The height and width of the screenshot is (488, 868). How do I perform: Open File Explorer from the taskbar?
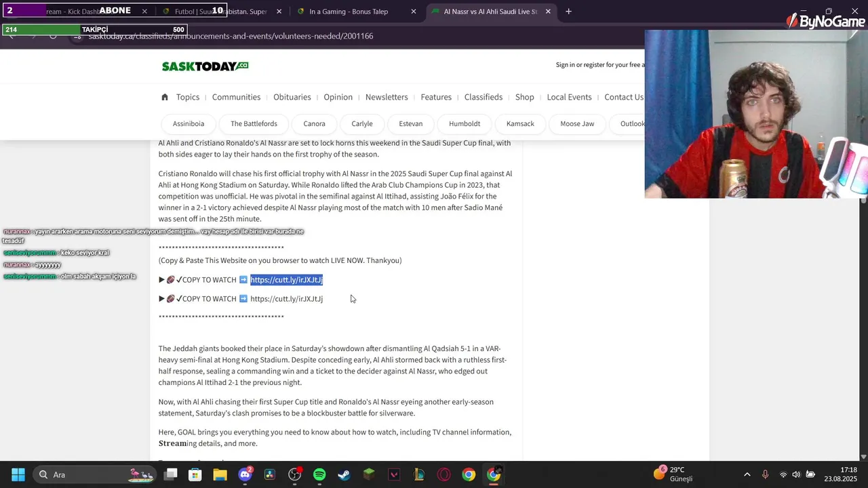[x=220, y=474]
